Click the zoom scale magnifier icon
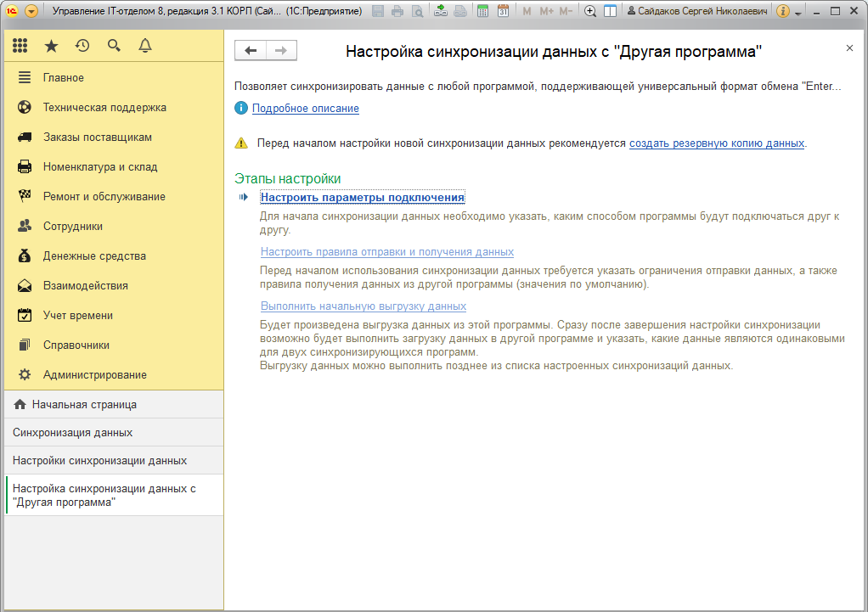The width and height of the screenshot is (868, 612). pos(590,11)
